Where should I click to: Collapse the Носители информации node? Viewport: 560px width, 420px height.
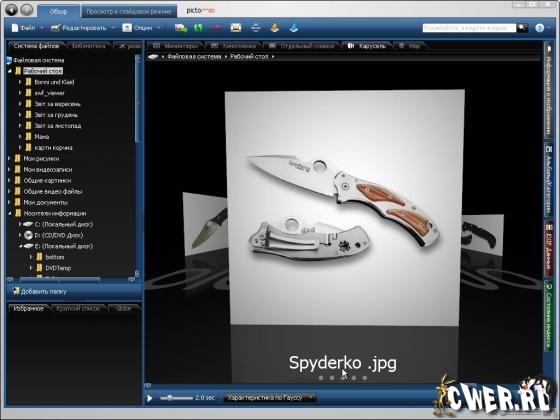10,214
